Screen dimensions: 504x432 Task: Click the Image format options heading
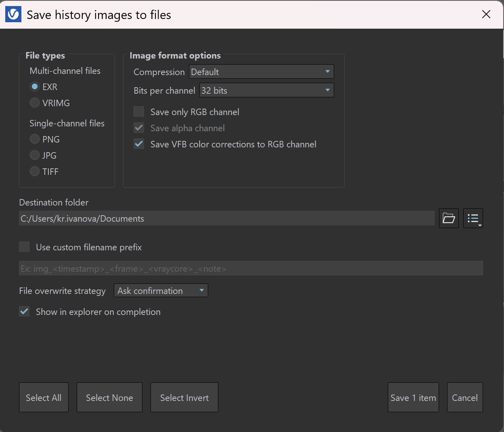pyautogui.click(x=175, y=56)
